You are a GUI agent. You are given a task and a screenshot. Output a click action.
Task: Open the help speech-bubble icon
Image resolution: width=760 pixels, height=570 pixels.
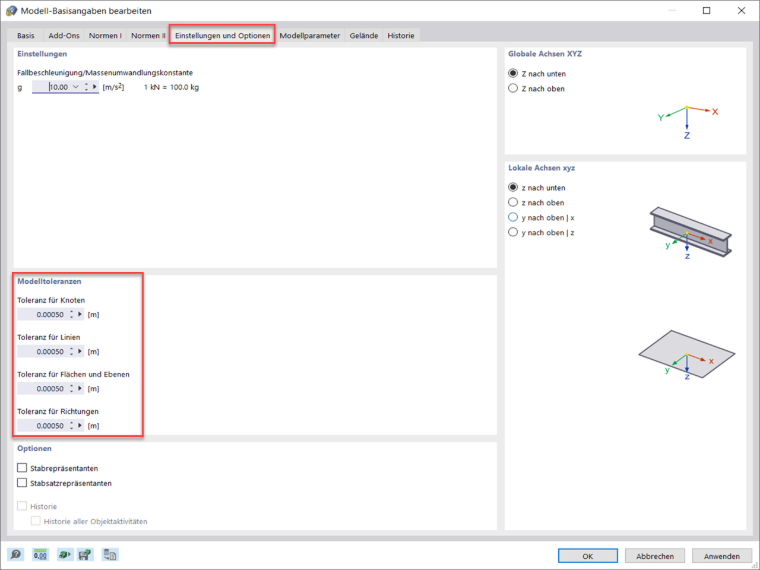click(16, 554)
